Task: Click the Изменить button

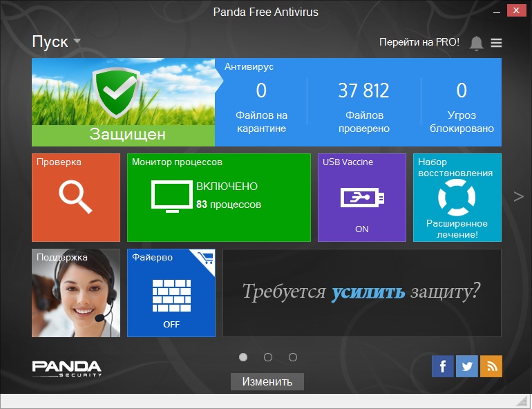Action: [267, 381]
